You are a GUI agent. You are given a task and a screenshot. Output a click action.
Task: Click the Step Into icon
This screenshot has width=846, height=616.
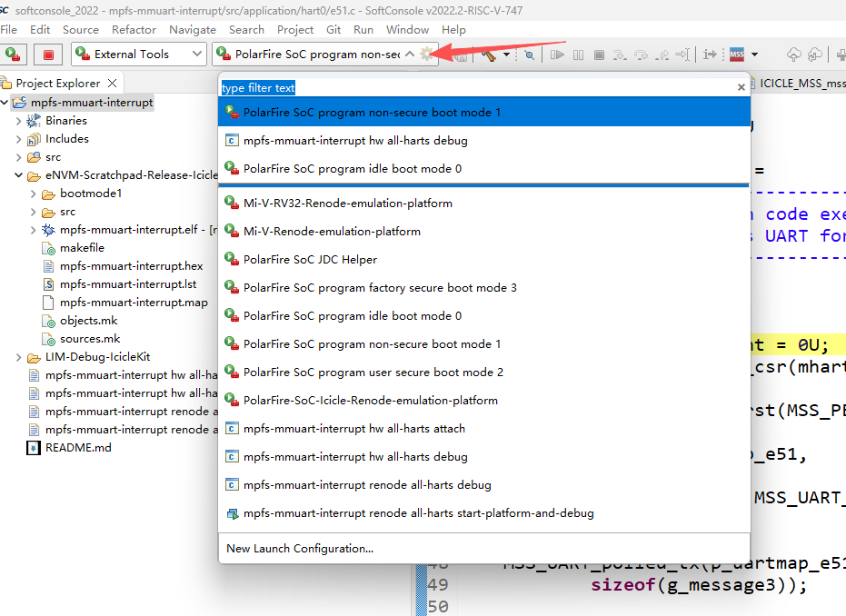(620, 55)
